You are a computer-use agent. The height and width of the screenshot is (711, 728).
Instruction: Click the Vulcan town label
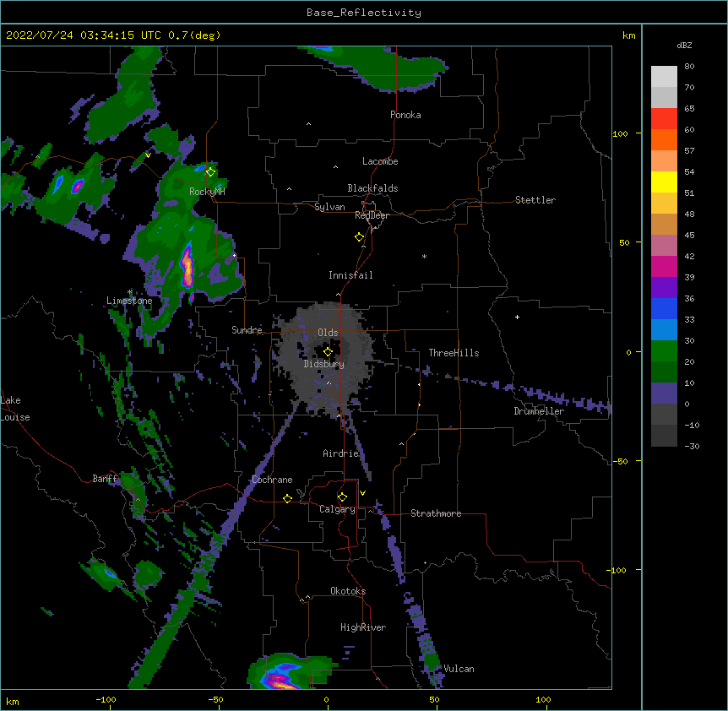pos(459,669)
